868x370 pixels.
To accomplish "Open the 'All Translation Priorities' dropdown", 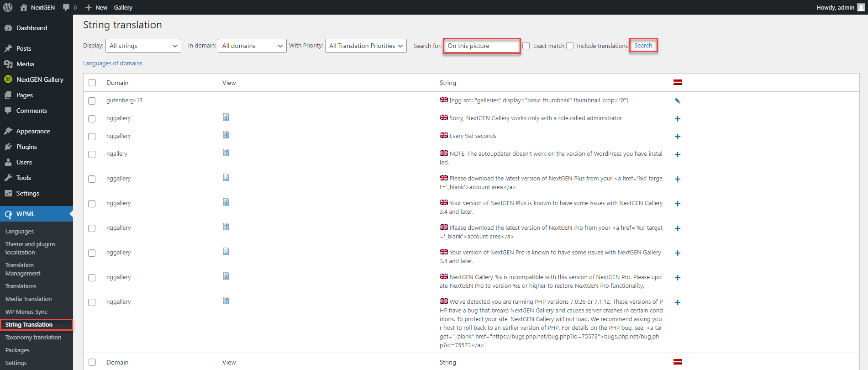I will point(366,46).
